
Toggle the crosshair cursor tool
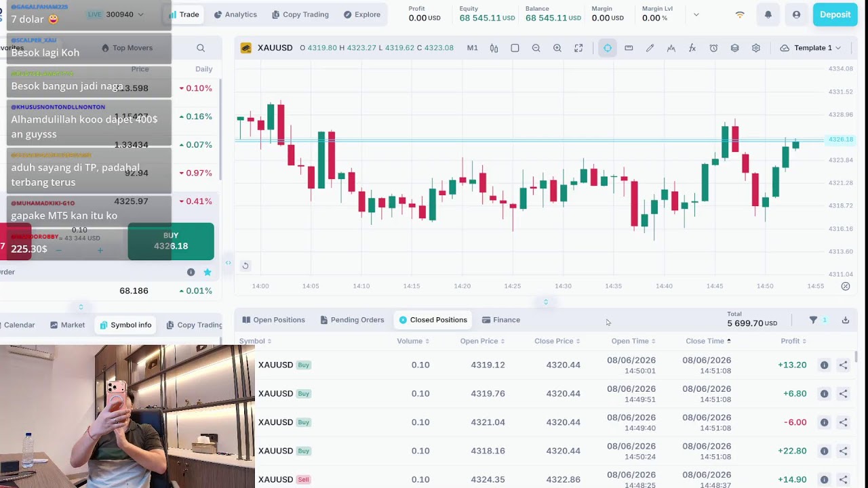pos(608,48)
